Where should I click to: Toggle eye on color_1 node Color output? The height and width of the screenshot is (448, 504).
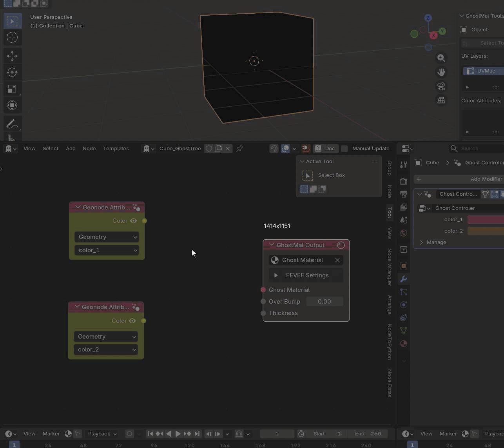[133, 221]
